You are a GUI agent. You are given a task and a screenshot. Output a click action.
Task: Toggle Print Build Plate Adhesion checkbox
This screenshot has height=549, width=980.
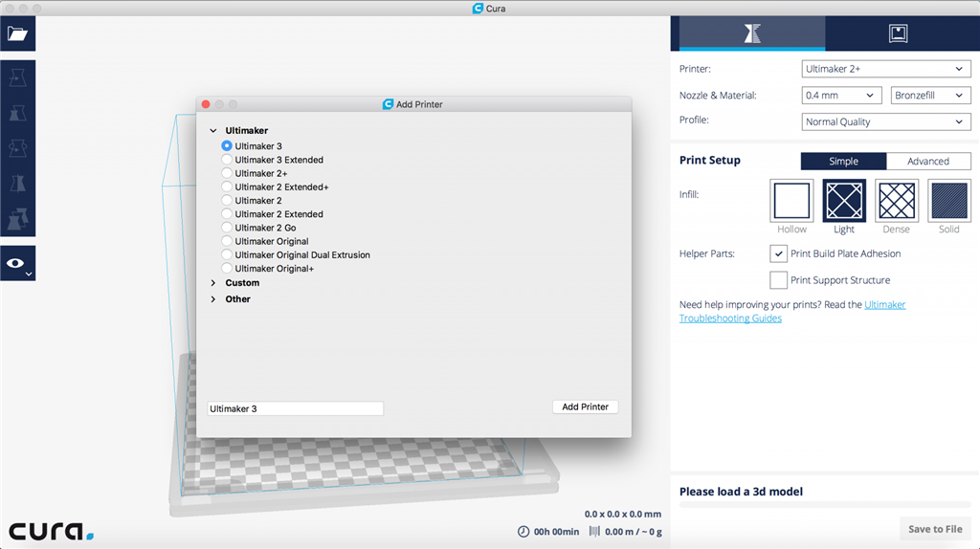pos(778,253)
